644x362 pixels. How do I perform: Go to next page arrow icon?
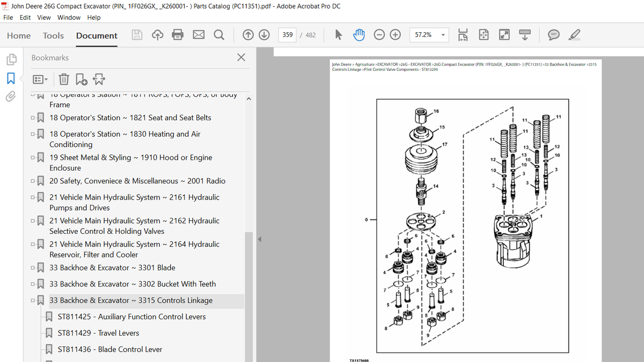[264, 35]
